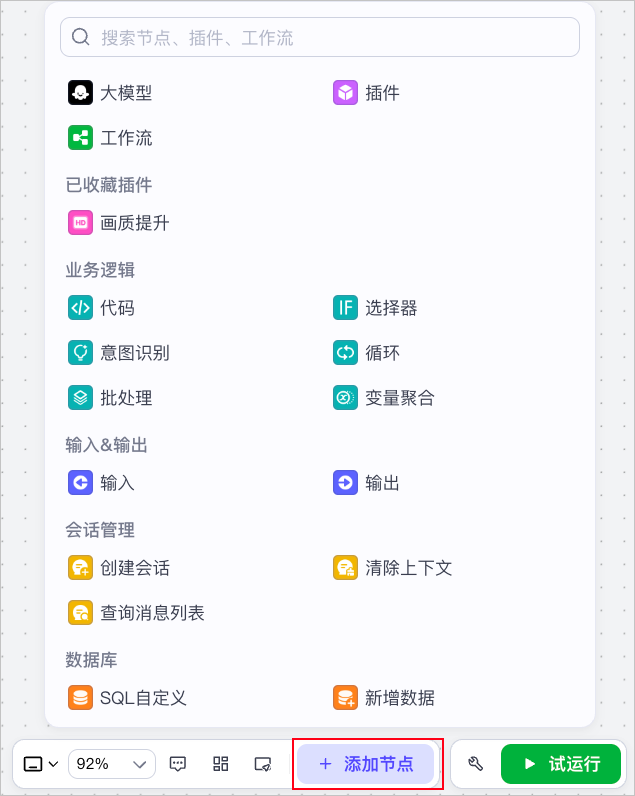Image resolution: width=635 pixels, height=796 pixels.
Task: Add the 画质提升 favorited plugin
Action: 118,223
